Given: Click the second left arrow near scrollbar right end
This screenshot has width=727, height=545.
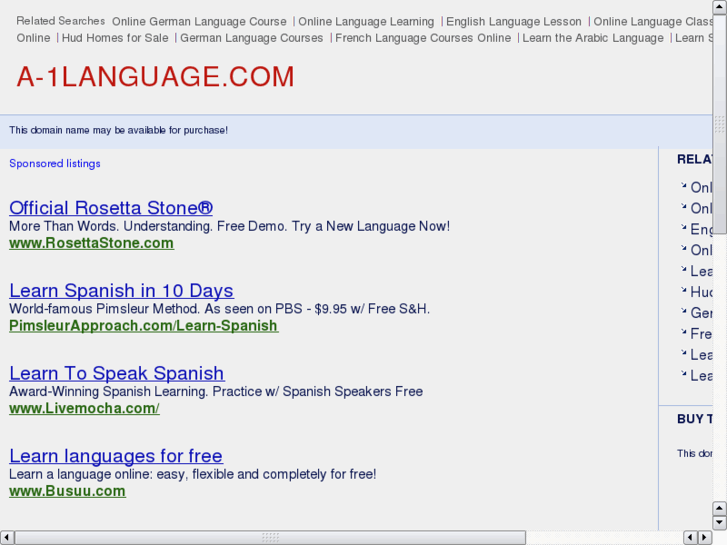Looking at the screenshot, I should point(691,538).
